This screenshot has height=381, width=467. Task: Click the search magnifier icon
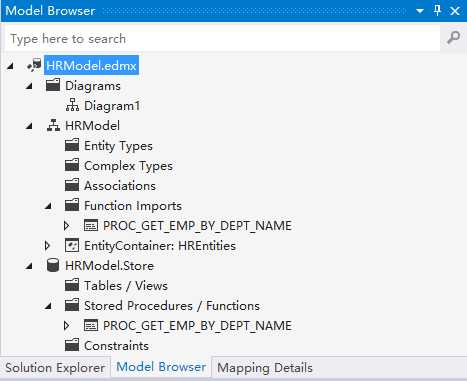click(x=453, y=38)
